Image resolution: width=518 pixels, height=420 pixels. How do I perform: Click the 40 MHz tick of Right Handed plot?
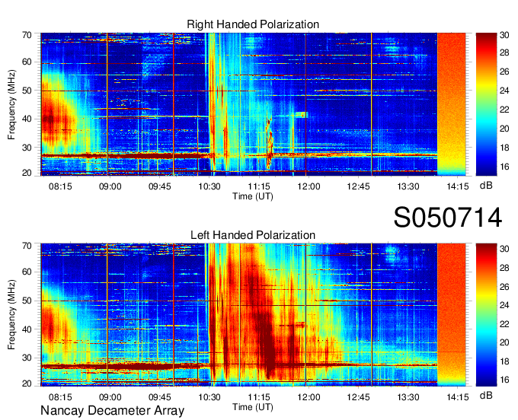point(27,119)
